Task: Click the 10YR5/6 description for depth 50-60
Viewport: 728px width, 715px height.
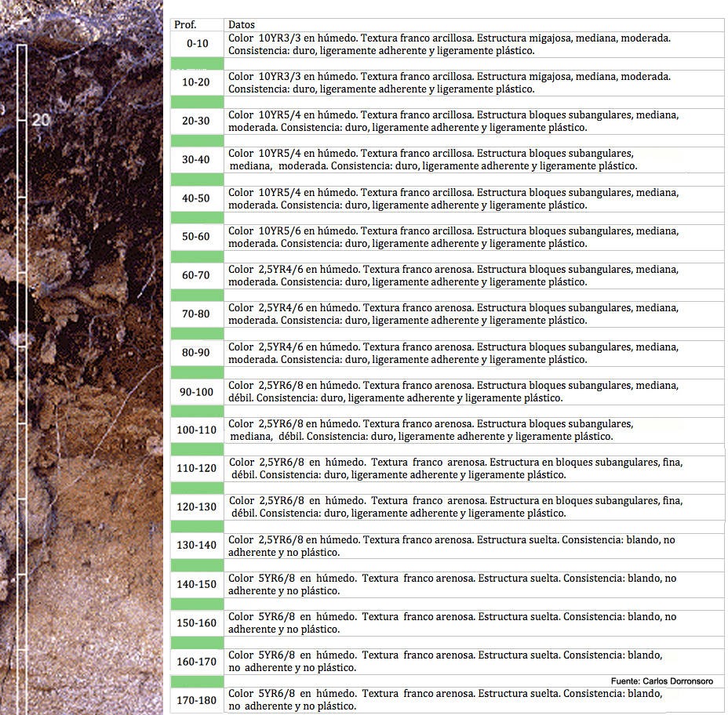Action: tap(474, 237)
